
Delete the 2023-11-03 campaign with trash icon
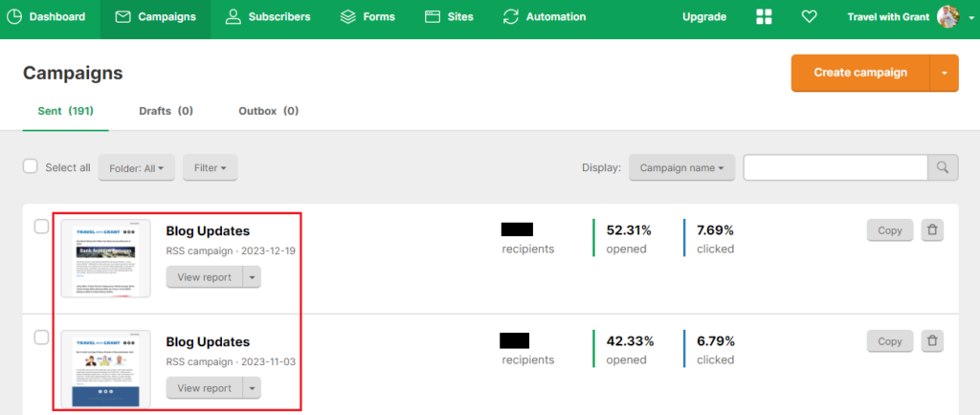point(932,341)
